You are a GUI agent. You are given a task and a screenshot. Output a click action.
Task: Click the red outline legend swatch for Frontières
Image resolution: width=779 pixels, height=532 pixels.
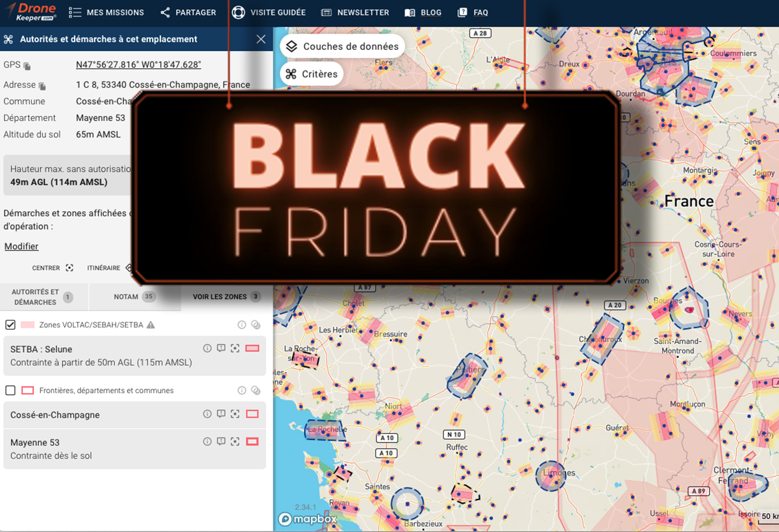28,391
